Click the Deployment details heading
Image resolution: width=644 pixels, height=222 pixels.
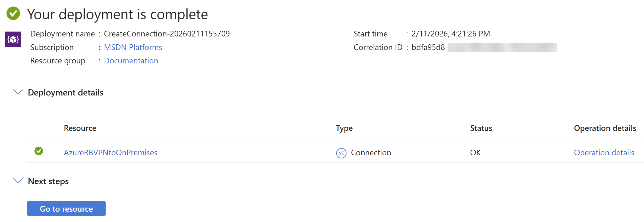coord(65,92)
